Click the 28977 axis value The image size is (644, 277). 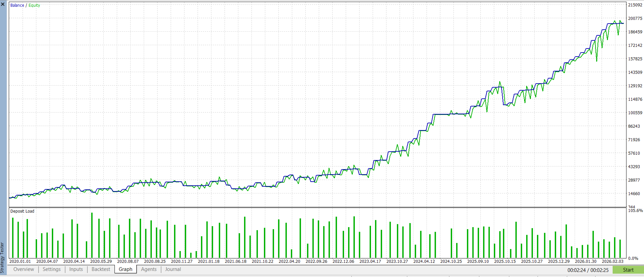click(x=634, y=180)
